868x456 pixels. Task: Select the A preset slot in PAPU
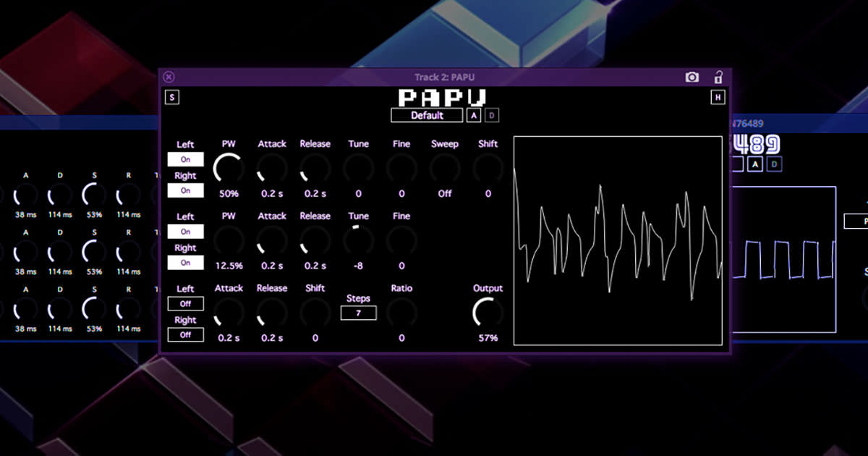coord(474,115)
